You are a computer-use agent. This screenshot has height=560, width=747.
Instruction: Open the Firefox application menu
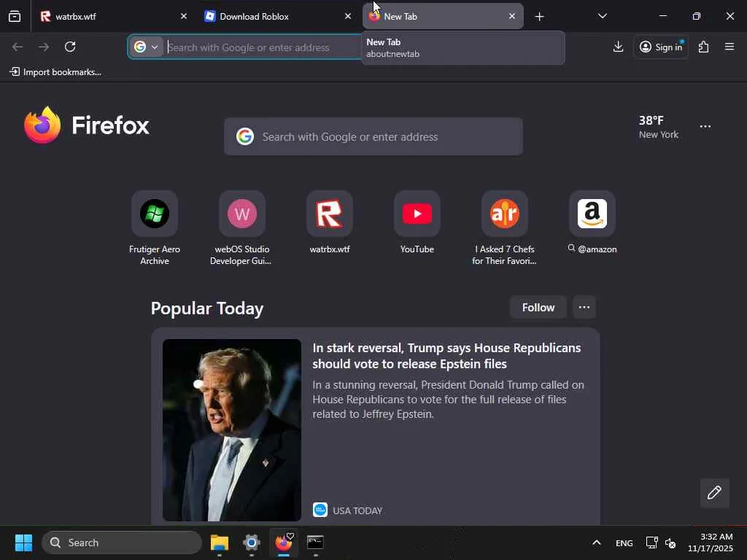[x=729, y=47]
